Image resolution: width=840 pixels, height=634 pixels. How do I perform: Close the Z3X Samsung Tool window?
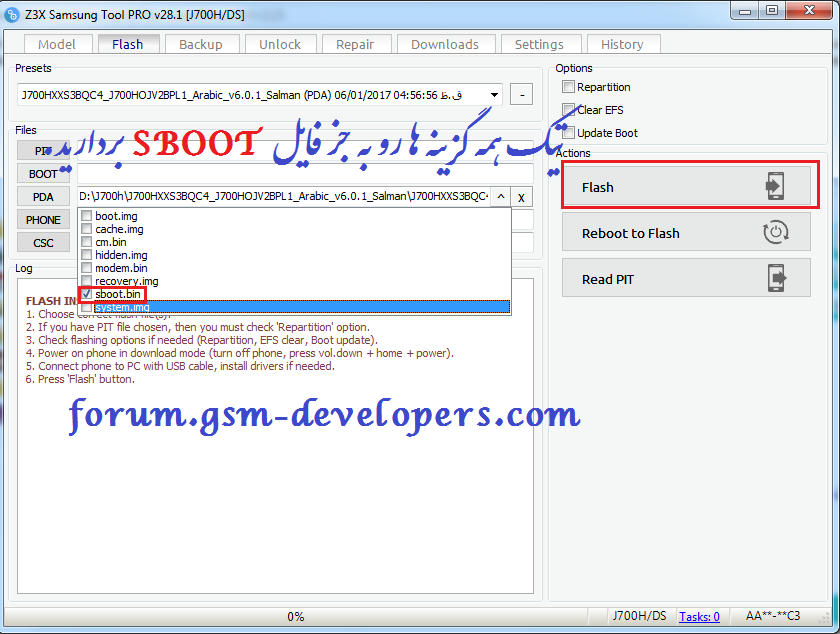click(x=810, y=11)
